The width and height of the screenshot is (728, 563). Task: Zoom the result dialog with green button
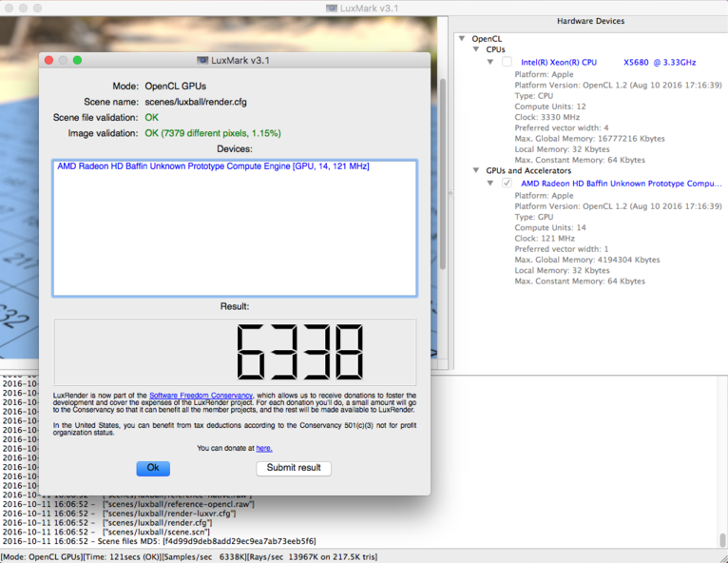[x=78, y=60]
